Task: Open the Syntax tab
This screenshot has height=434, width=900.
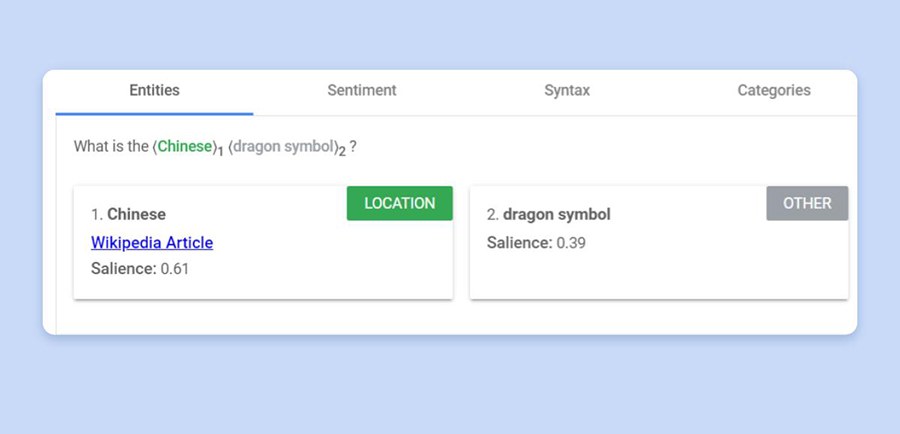Action: coord(567,90)
